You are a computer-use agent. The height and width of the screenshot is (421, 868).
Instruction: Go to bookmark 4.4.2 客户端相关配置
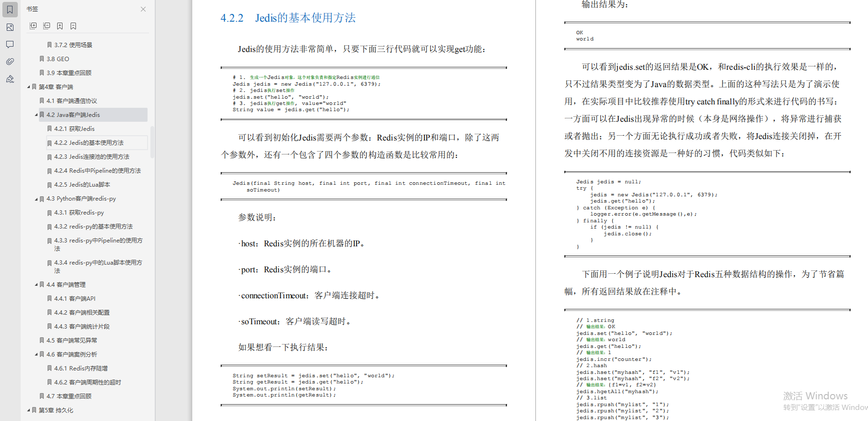(82, 313)
